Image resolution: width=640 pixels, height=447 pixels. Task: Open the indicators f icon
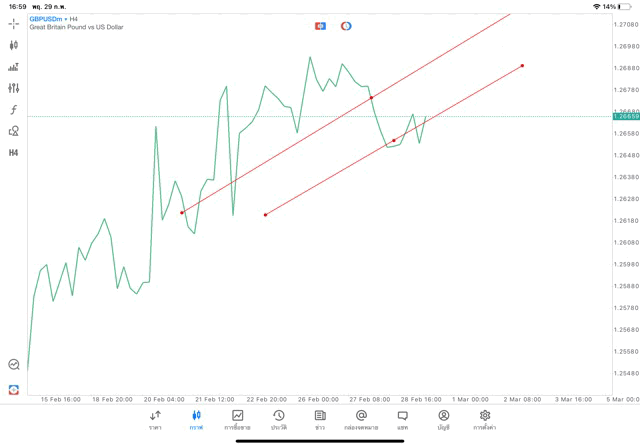13,109
